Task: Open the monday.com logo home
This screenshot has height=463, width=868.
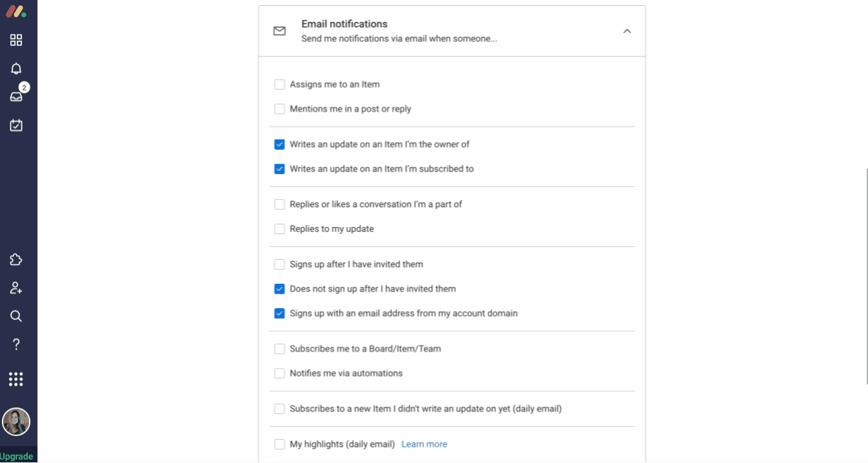Action: pyautogui.click(x=16, y=11)
